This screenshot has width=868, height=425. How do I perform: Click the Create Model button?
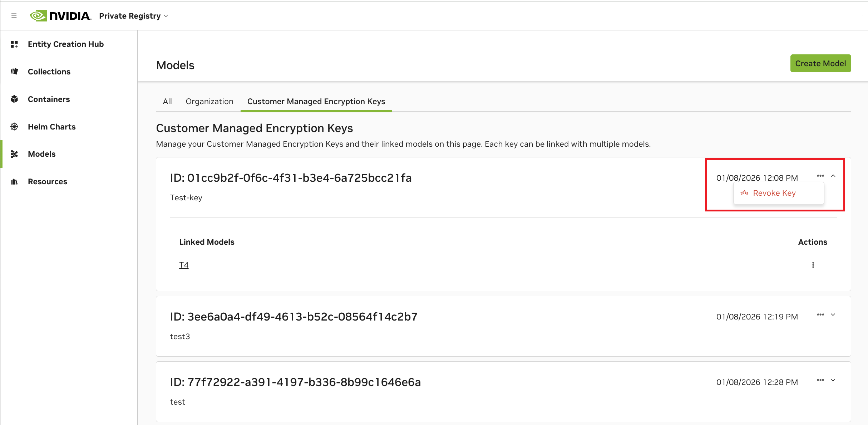pos(820,63)
